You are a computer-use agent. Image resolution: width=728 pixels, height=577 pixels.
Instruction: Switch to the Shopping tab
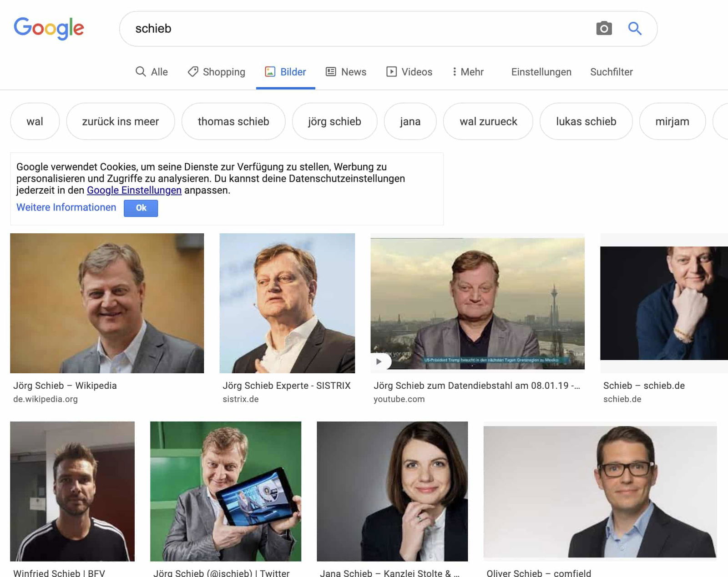tap(217, 72)
